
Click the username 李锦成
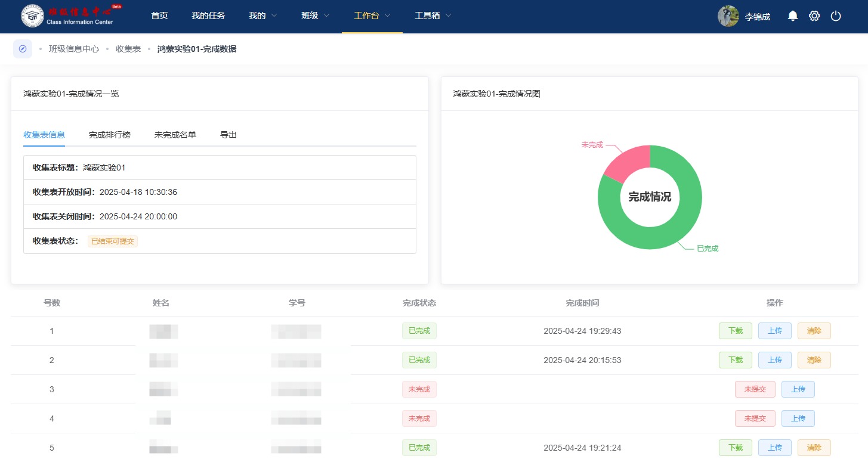click(x=758, y=17)
